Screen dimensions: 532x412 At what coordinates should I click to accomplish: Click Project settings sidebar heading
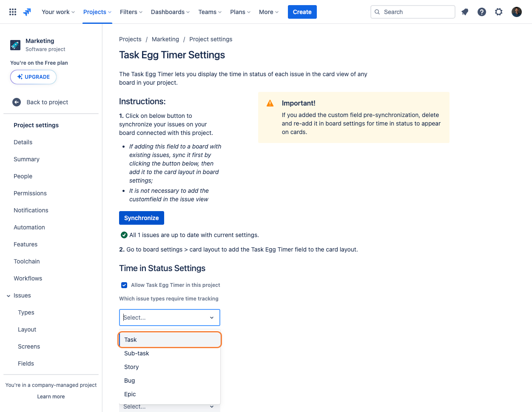(x=36, y=125)
